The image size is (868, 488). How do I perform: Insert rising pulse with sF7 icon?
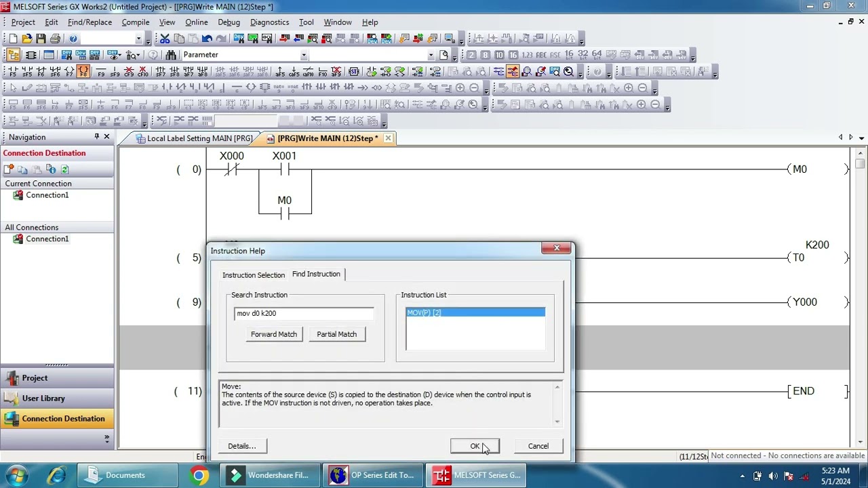(x=161, y=71)
